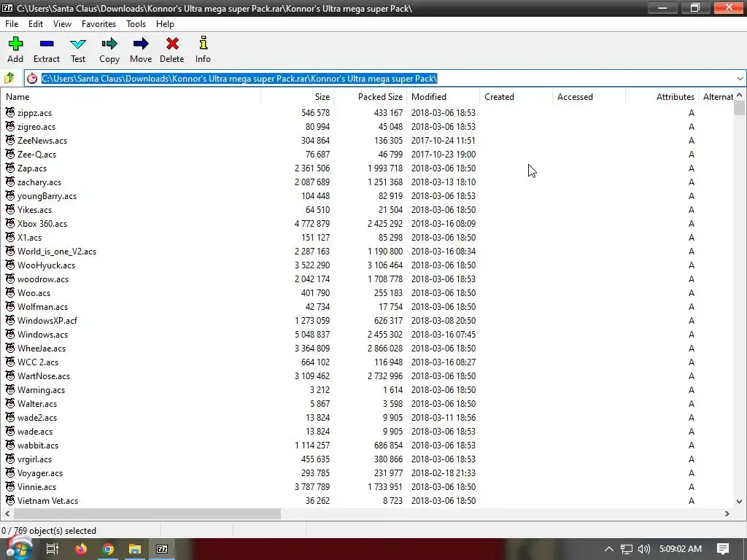Open the Tools menu
This screenshot has width=747, height=560.
(136, 24)
